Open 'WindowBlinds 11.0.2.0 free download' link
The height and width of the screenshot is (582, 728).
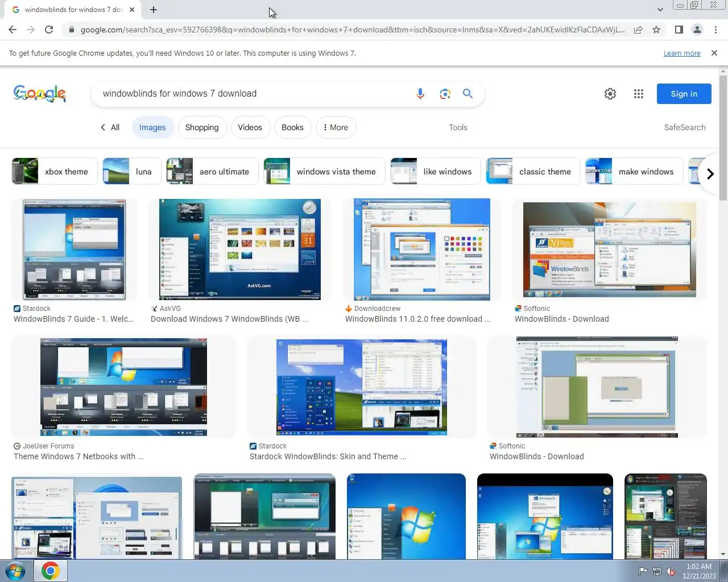click(418, 319)
